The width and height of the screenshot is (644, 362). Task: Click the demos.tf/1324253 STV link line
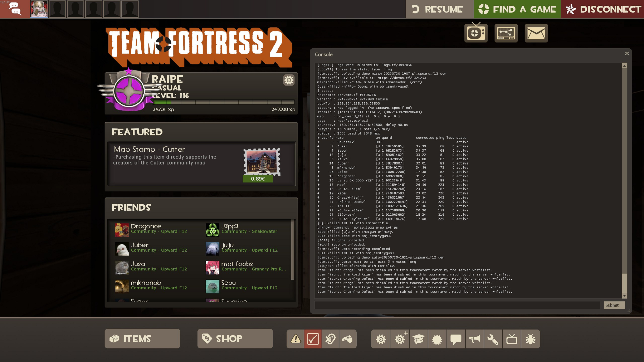[x=371, y=78]
